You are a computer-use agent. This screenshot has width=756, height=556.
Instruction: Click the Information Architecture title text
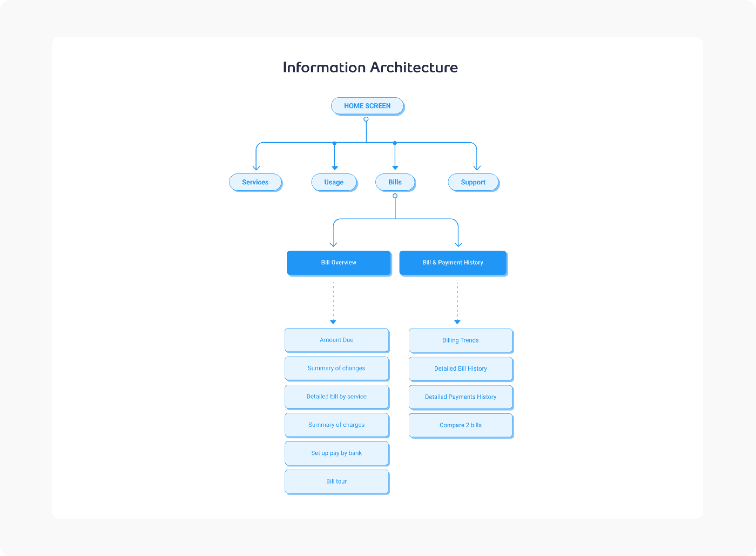click(370, 67)
